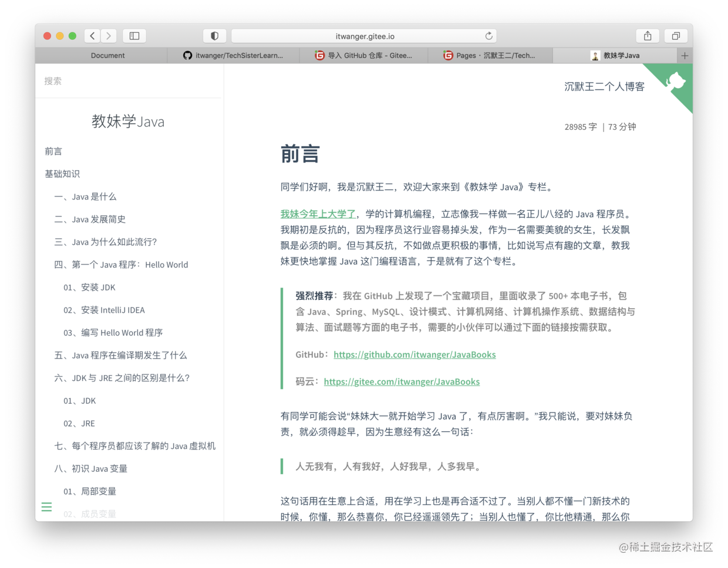
Task: Open the github.com/itwanger/JavaBooks link
Action: (414, 354)
